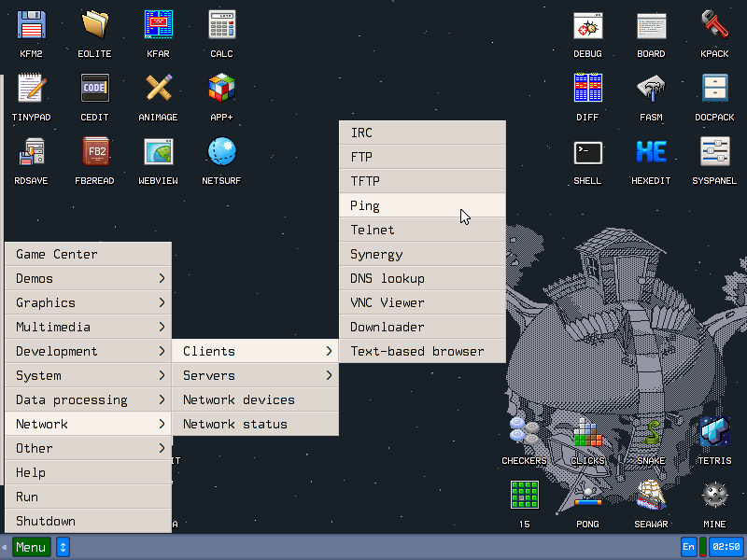Launch Ping from Clients menu
This screenshot has width=747, height=560.
click(423, 205)
